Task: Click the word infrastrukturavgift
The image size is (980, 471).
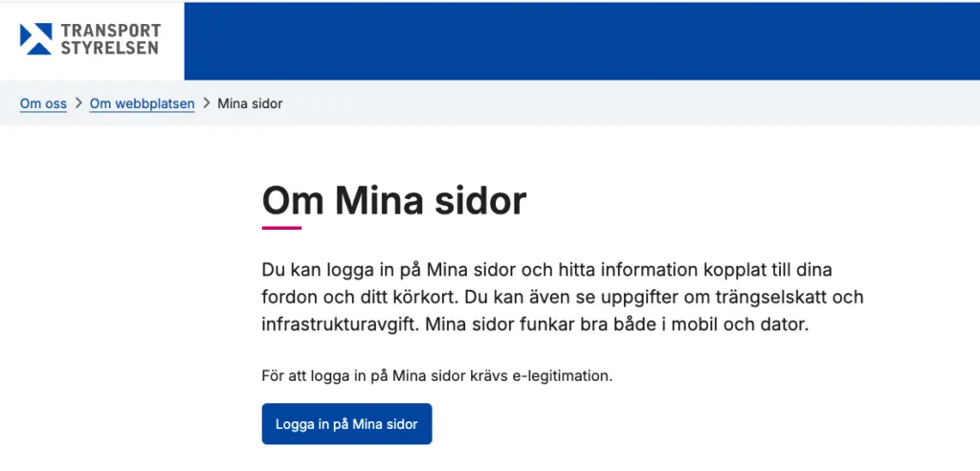Action: [x=337, y=325]
